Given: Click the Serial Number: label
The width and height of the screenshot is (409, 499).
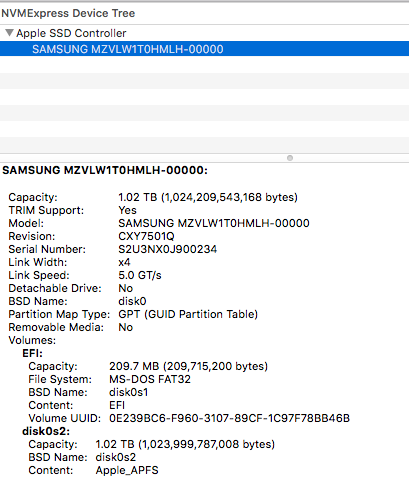Looking at the screenshot, I should (47, 249).
